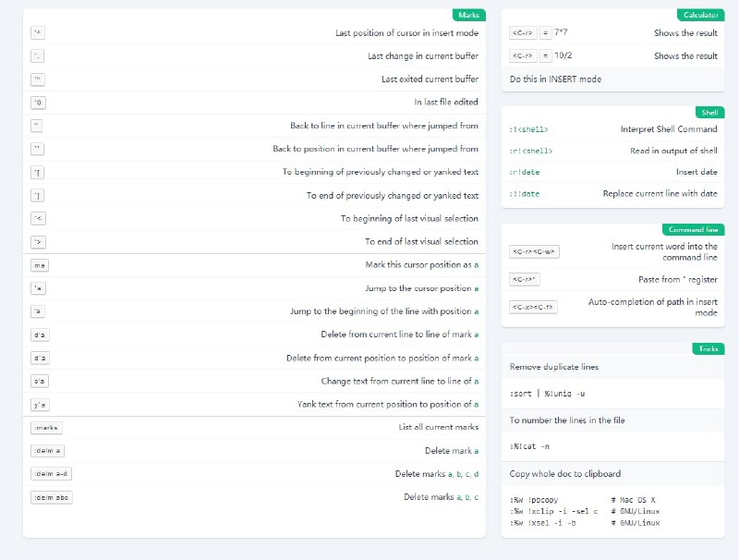Click the ':%!cat -n' code line
The width and height of the screenshot is (739, 560).
(x=530, y=446)
